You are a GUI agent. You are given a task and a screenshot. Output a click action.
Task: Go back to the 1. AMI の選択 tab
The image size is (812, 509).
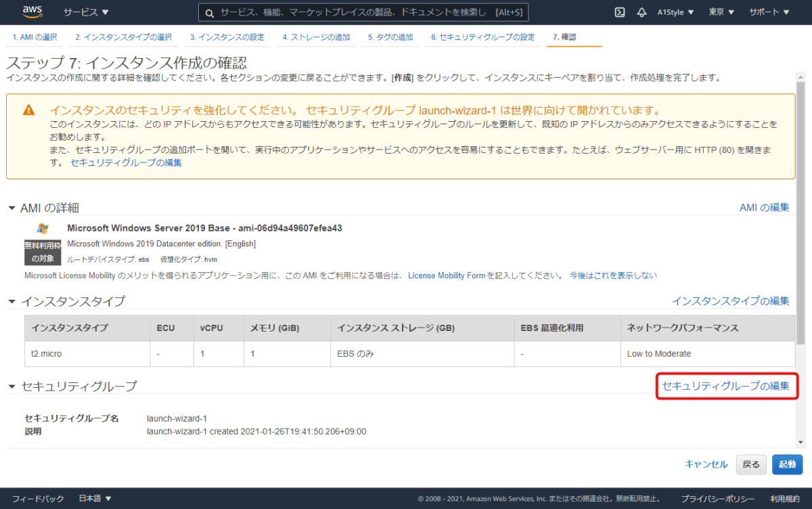35,37
